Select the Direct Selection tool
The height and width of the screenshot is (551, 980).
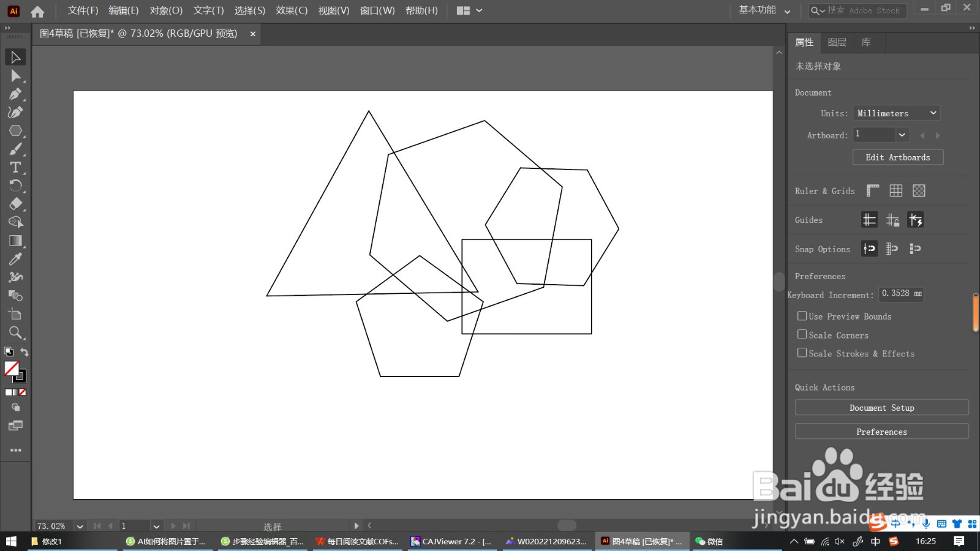pos(15,76)
